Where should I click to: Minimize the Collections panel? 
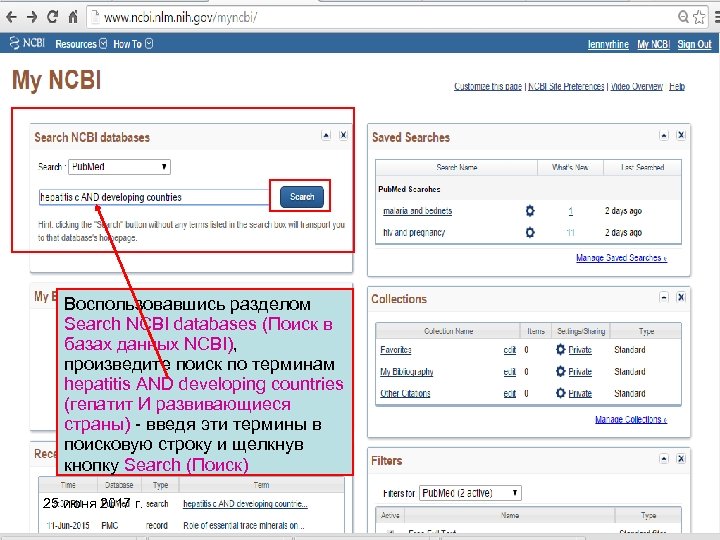(664, 297)
